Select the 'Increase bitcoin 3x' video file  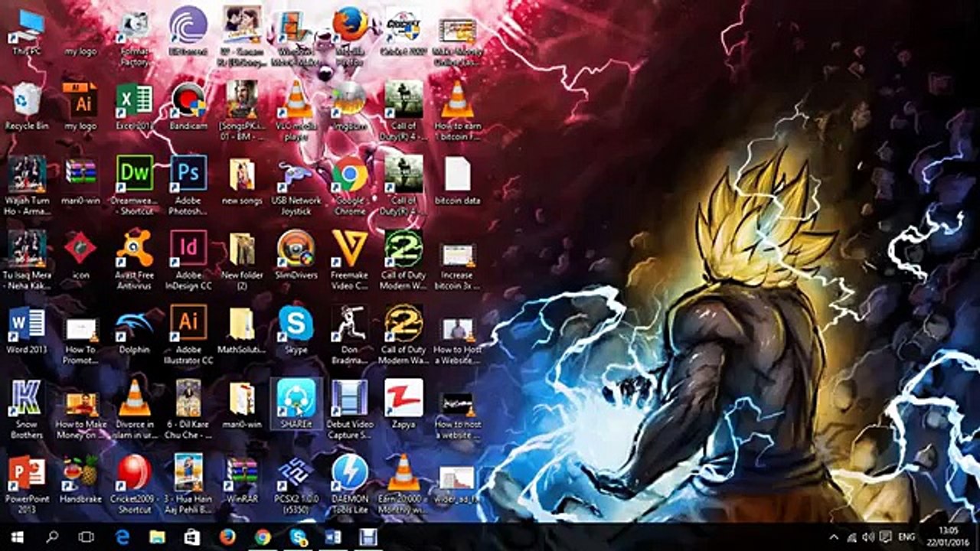pyautogui.click(x=457, y=265)
